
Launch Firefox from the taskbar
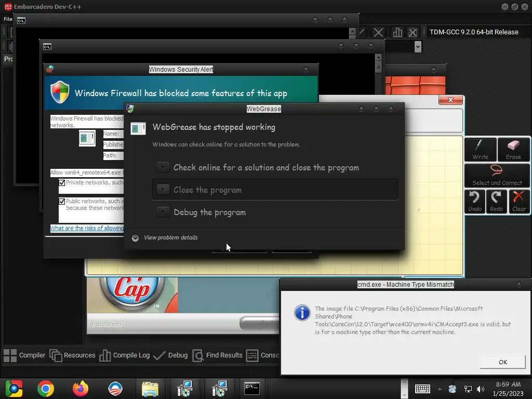coord(81,389)
